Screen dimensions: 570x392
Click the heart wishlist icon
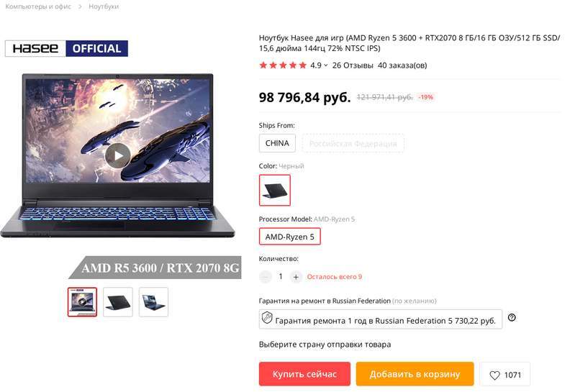tap(494, 375)
